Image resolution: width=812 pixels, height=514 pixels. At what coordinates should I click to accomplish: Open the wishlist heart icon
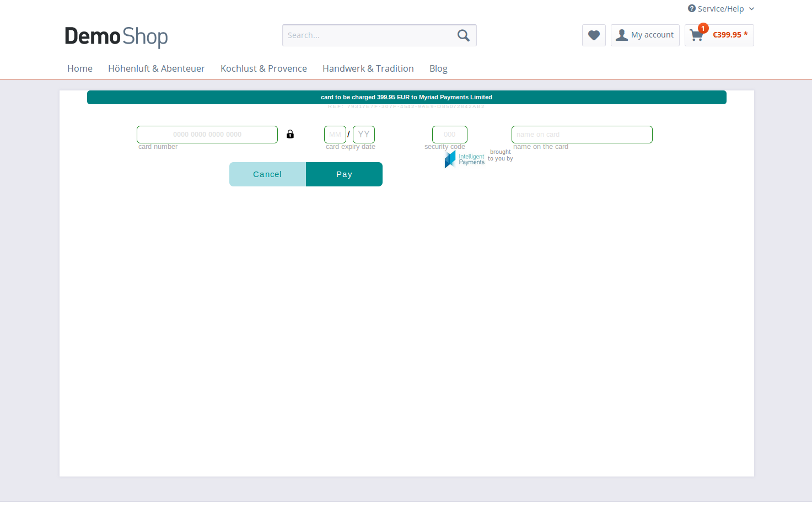[594, 35]
